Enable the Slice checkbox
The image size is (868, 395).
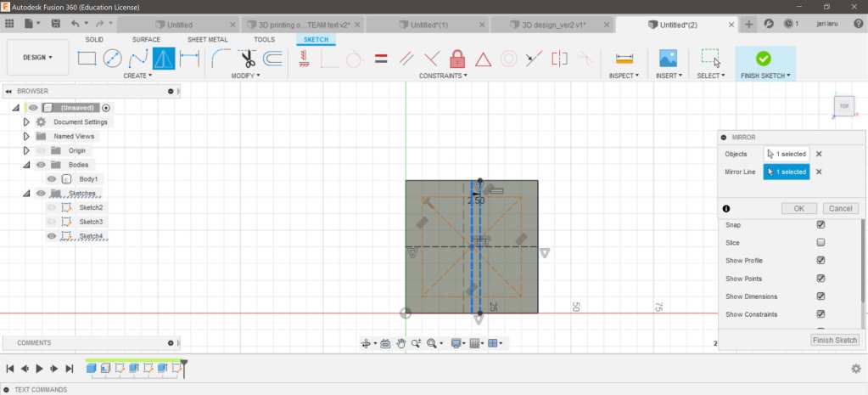[821, 243]
